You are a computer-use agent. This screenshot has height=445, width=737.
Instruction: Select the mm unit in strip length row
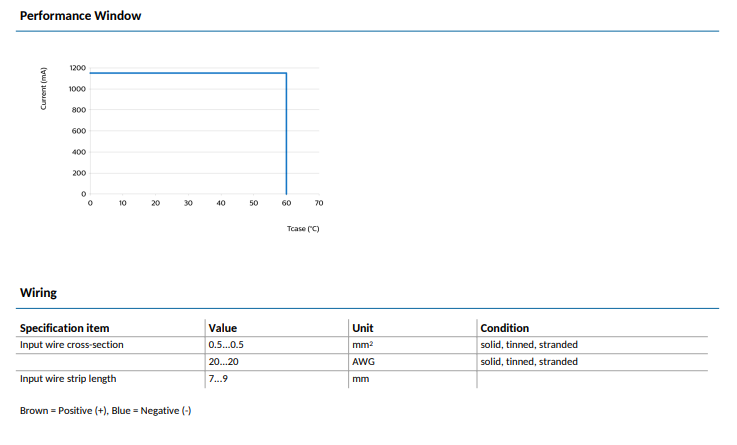(361, 379)
